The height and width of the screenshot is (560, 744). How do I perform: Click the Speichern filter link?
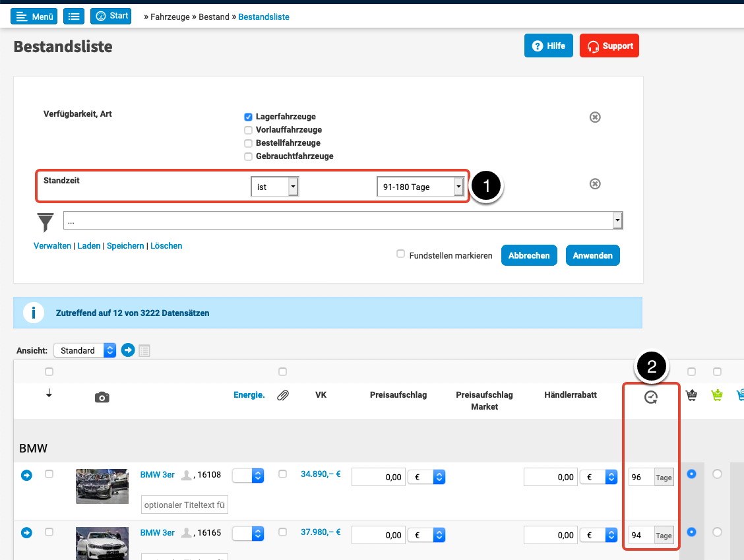tap(125, 246)
